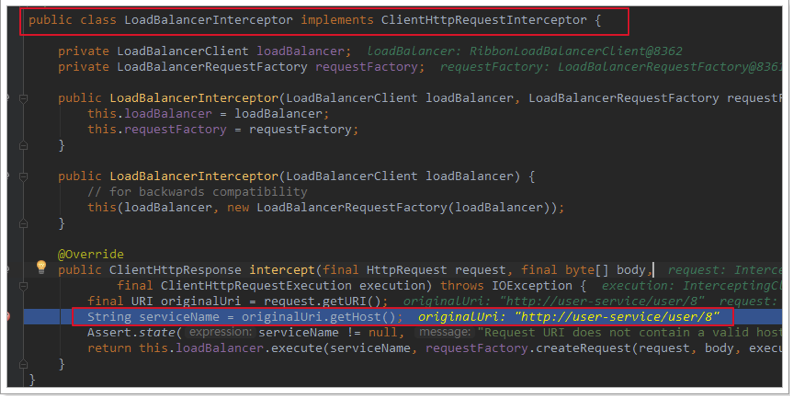Click 'byte' type in intercept parameters
This screenshot has height=396, width=790.
point(580,270)
